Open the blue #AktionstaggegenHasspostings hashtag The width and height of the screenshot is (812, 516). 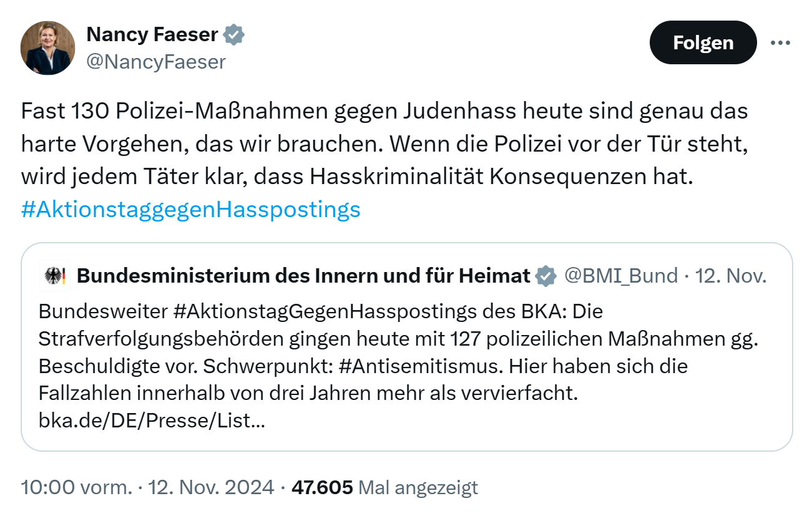(191, 209)
